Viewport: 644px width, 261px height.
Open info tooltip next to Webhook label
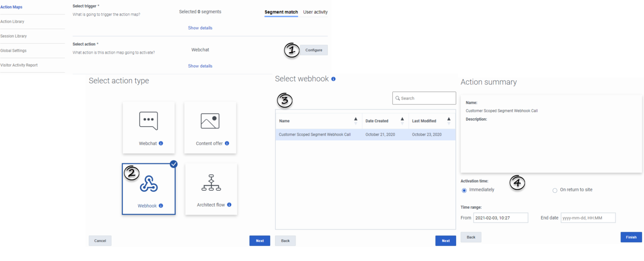coord(161,206)
